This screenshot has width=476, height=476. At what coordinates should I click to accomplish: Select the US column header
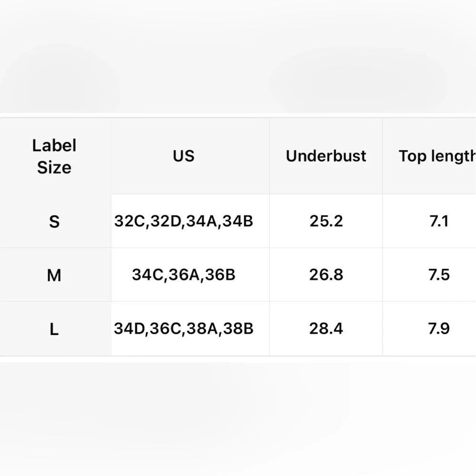[x=184, y=156]
